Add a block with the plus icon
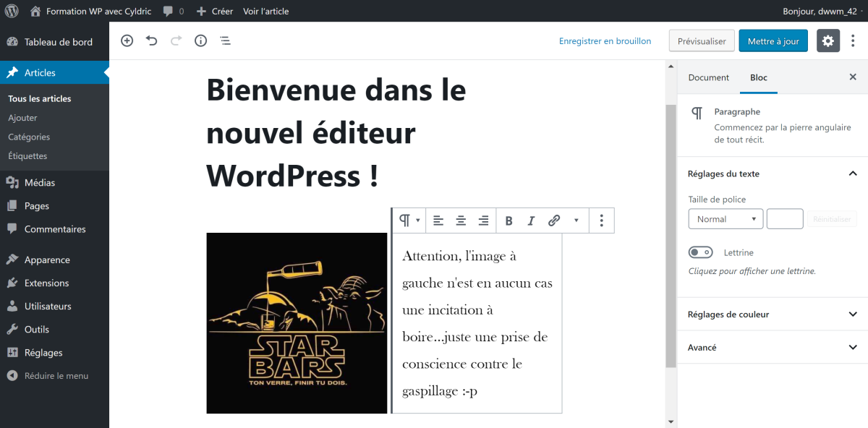This screenshot has height=428, width=868. coord(127,40)
